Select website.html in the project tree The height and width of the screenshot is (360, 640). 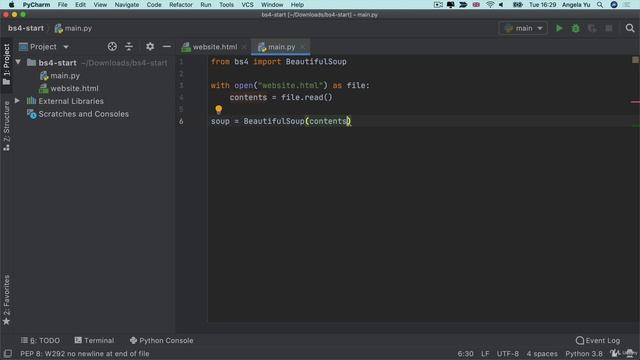tap(74, 88)
